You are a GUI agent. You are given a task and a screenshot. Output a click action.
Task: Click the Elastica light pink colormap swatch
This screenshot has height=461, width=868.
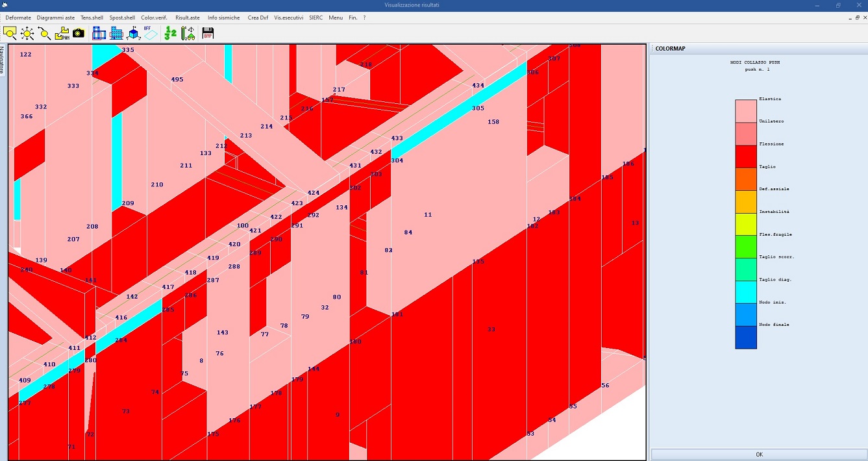[746, 111]
